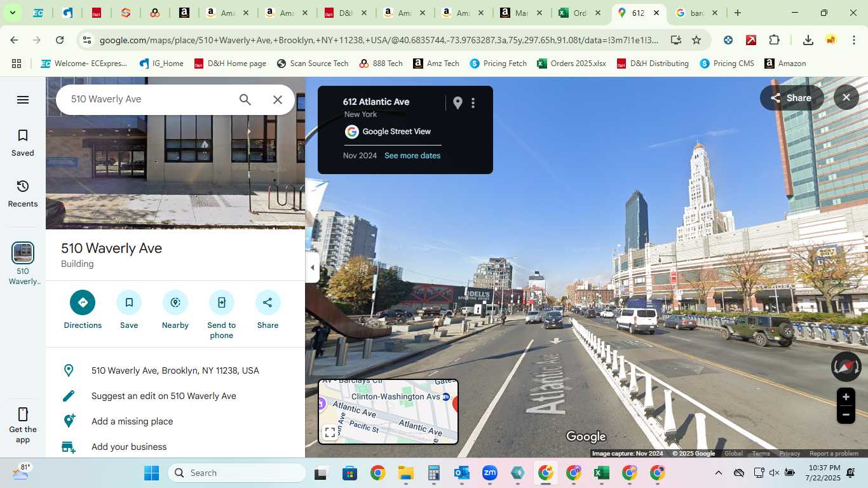The height and width of the screenshot is (488, 868).
Task: Open Orders 2025.xlsx bookmark
Action: pos(571,64)
